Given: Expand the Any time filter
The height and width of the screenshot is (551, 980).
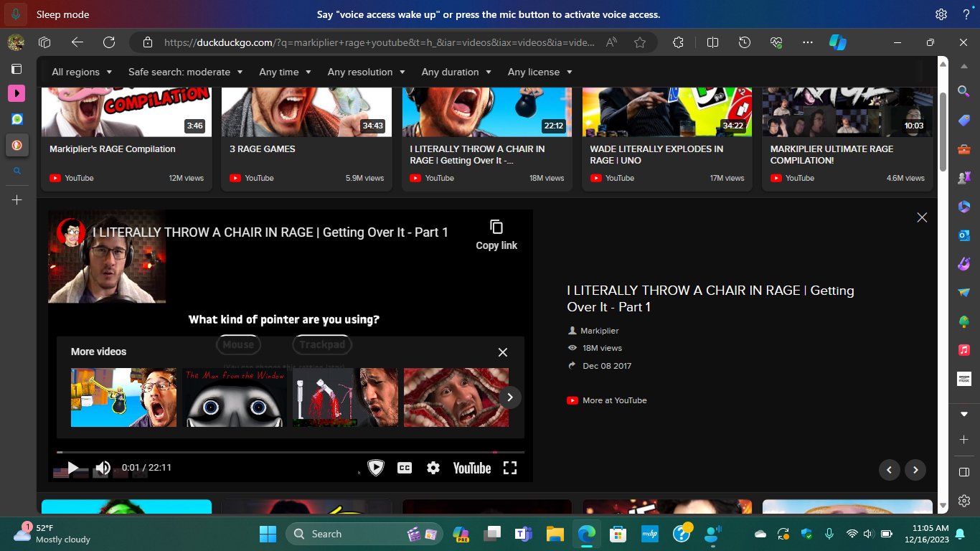Looking at the screenshot, I should click(286, 72).
